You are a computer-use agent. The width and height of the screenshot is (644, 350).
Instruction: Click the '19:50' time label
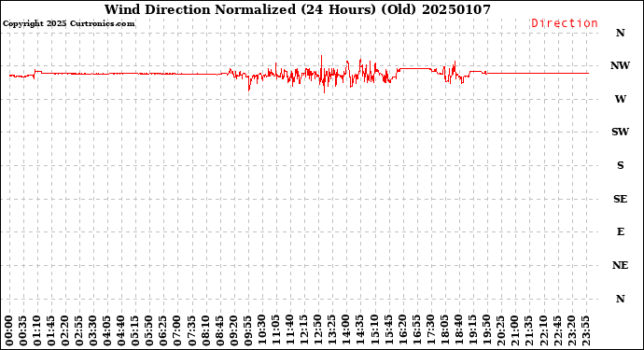(x=486, y=331)
